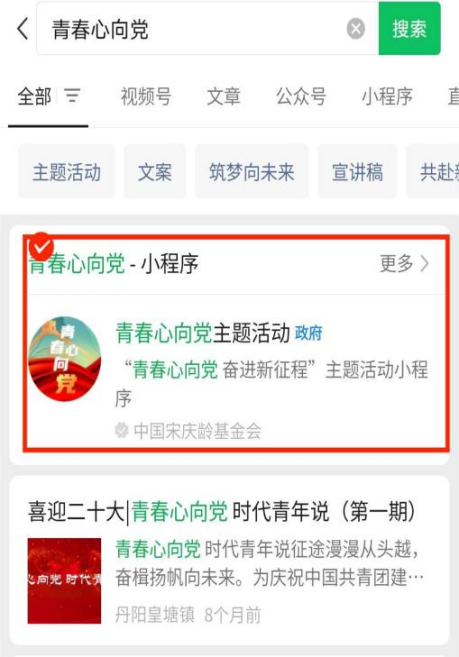Click the green 搜索 button

410,28
